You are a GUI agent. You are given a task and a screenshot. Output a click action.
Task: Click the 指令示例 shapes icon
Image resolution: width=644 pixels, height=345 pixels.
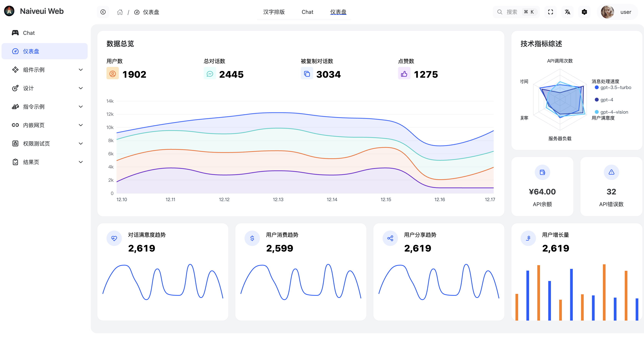[15, 107]
